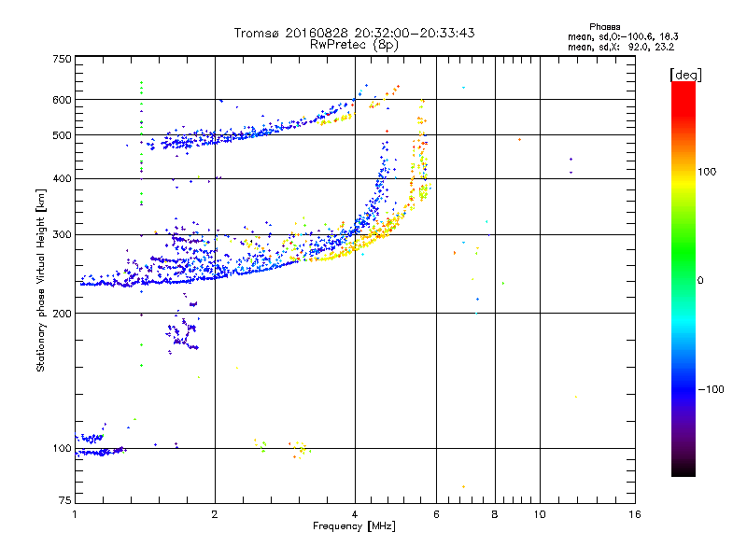The height and width of the screenshot is (560, 747).
Task: Click the x-axis tick label '6'
Action: click(x=436, y=514)
